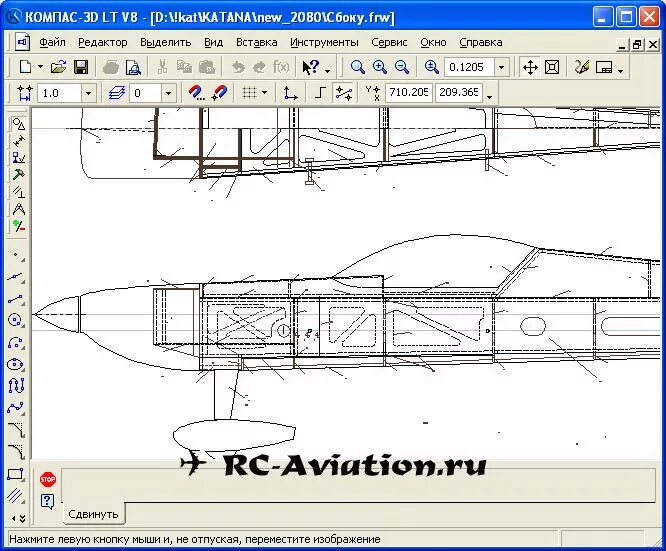The image size is (666, 551).
Task: Select the Сдвинуть tab
Action: pos(93,514)
